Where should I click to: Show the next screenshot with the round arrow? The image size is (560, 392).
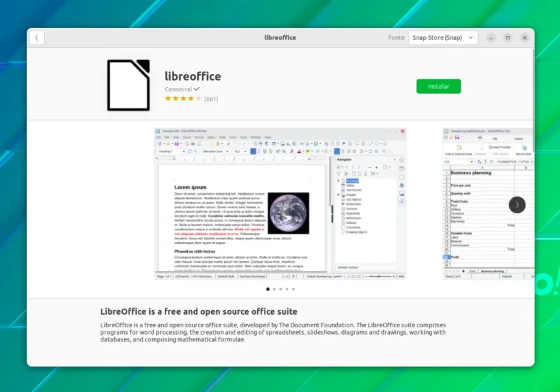[x=517, y=205]
